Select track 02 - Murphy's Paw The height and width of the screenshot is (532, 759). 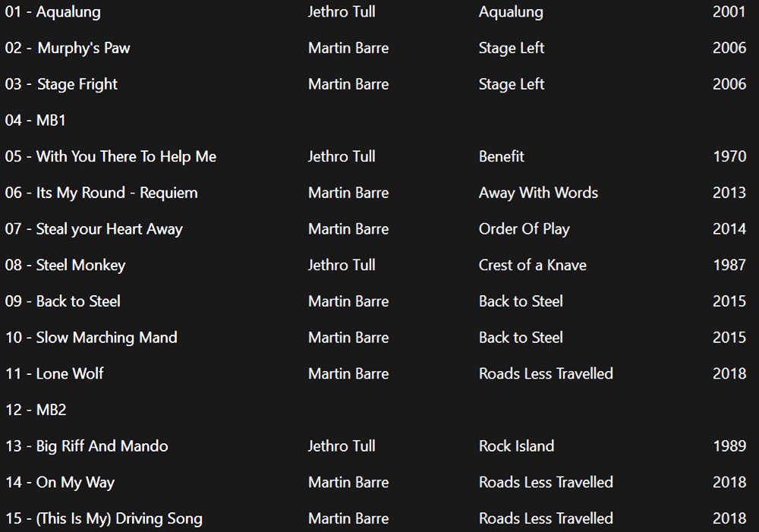(68, 48)
